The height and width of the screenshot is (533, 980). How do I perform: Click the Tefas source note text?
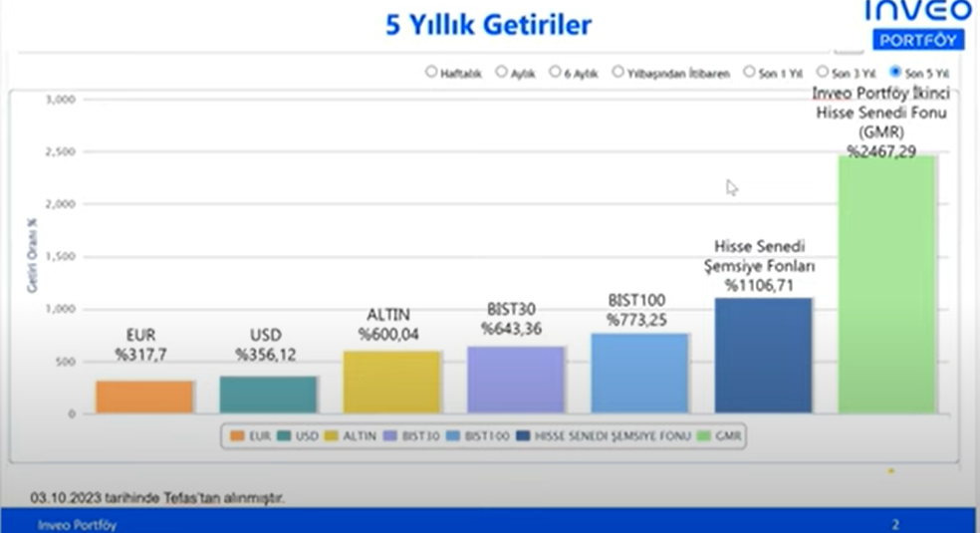pyautogui.click(x=157, y=498)
